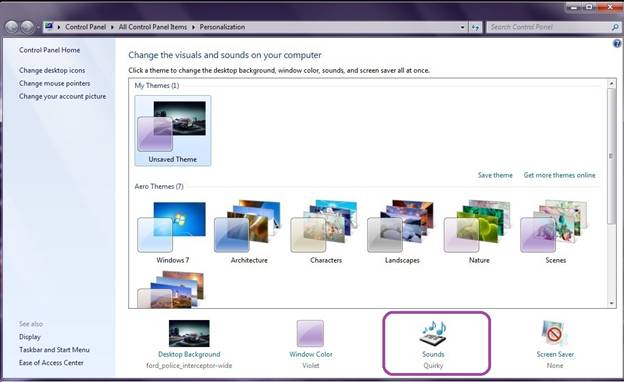Open Ease of Access Center link
The width and height of the screenshot is (624, 382).
(x=51, y=363)
